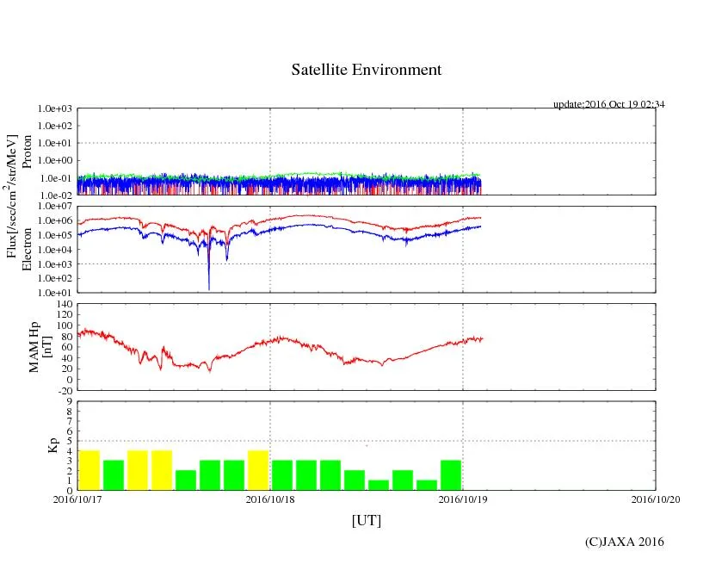Screen dimensions: 728x564
Task: Select the "update:2016 Oct 19 02:34" timestamp
Action: coord(608,104)
